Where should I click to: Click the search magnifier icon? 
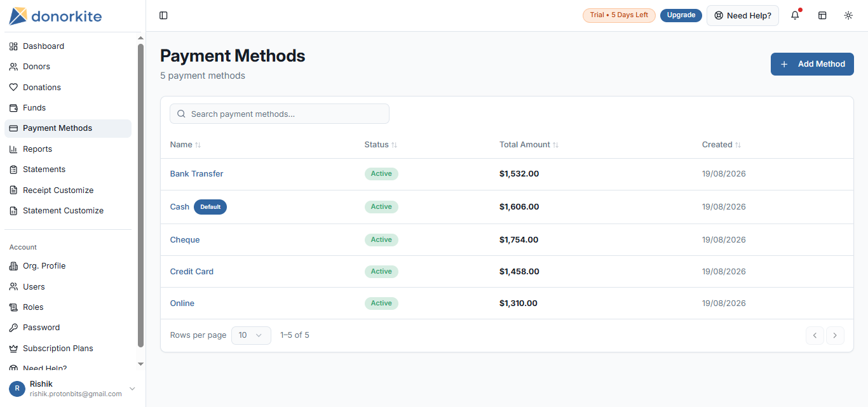tap(181, 114)
